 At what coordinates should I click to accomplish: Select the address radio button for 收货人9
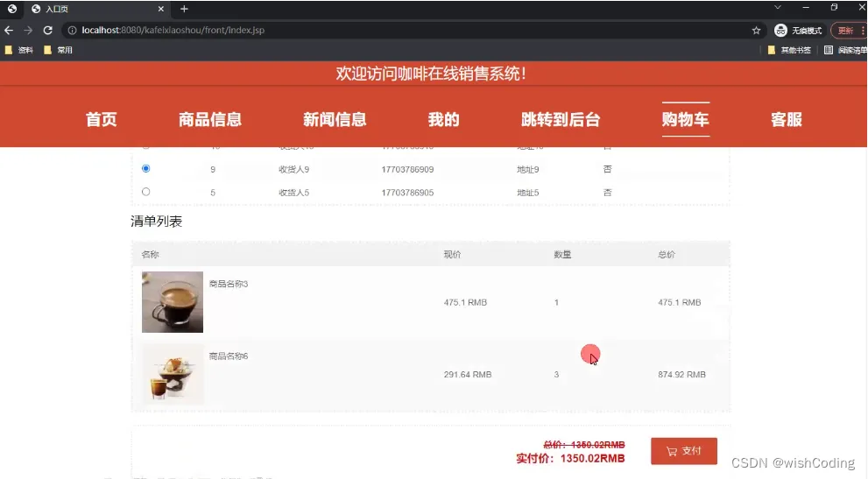(145, 168)
